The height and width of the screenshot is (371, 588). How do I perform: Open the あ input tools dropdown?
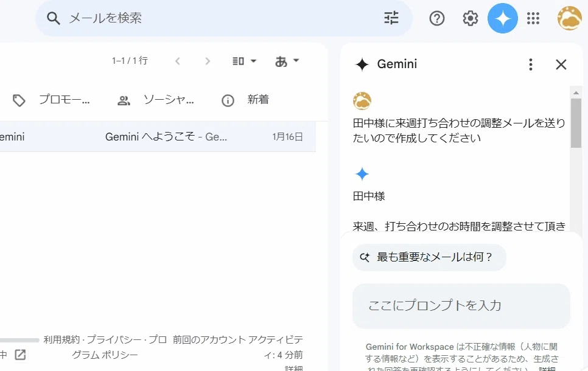[x=287, y=61]
